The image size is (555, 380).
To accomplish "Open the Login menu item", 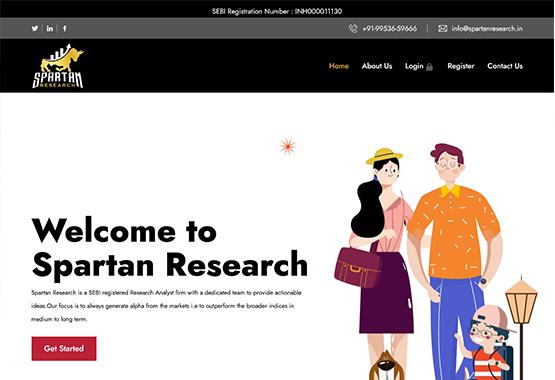I will [414, 66].
